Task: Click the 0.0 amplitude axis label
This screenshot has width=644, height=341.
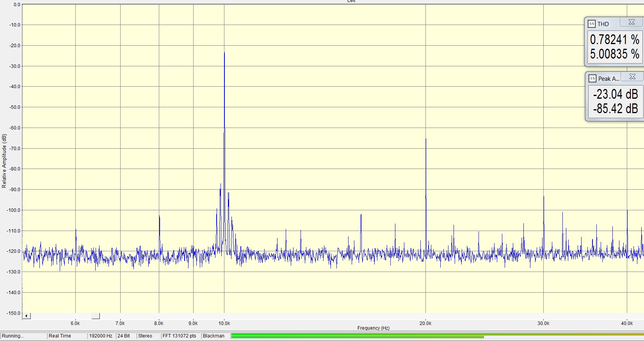Action: click(17, 5)
